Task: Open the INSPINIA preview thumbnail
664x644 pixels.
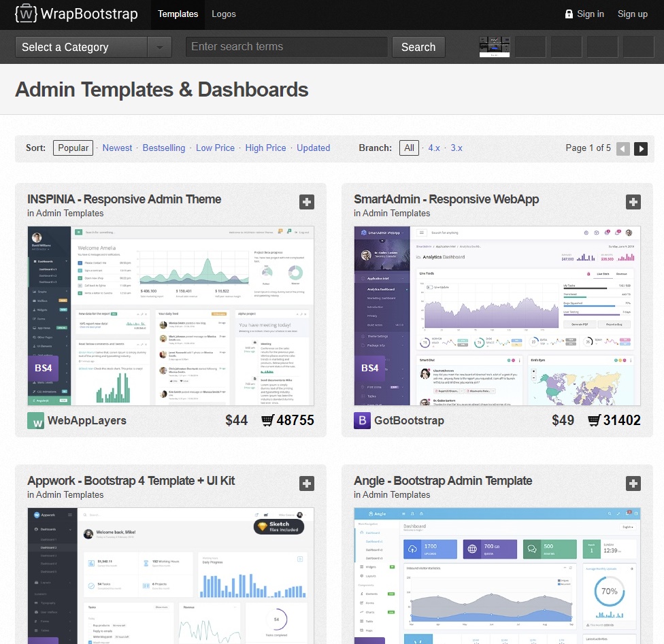Action: (171, 316)
